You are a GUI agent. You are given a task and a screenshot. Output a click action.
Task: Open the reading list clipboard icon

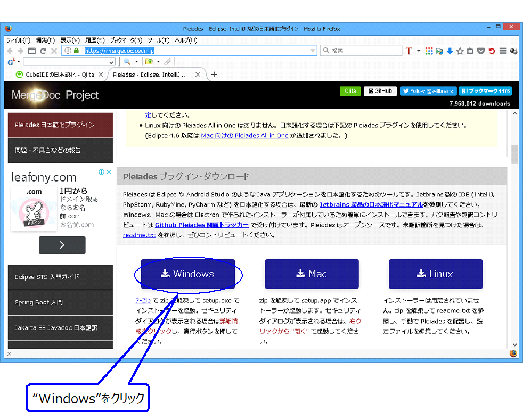[x=470, y=51]
